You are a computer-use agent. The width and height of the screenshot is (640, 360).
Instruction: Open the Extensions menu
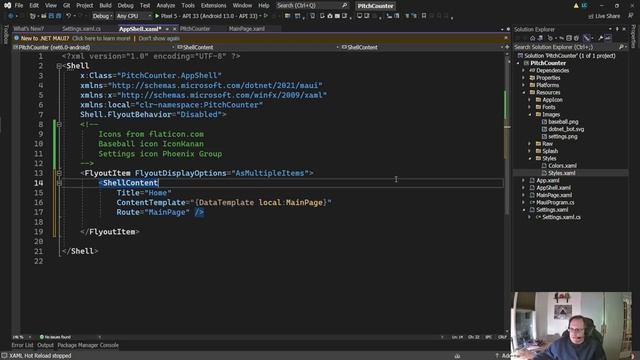tap(213, 6)
